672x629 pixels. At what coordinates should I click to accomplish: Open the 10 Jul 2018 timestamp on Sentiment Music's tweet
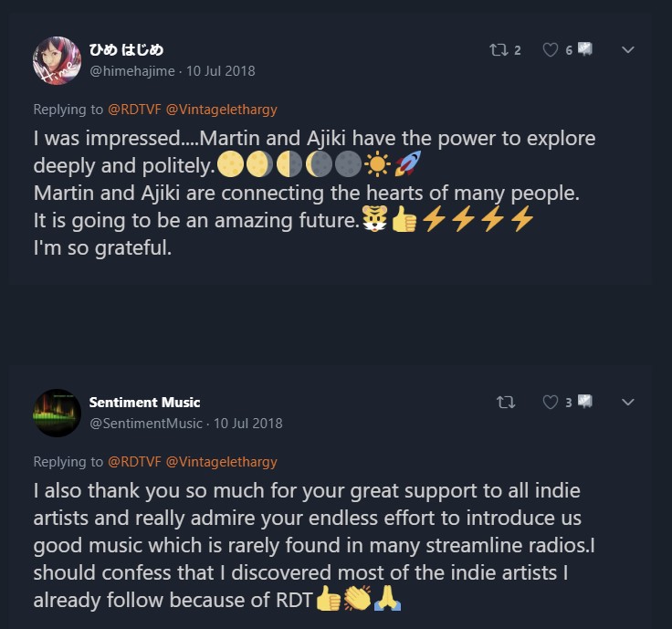pos(248,423)
